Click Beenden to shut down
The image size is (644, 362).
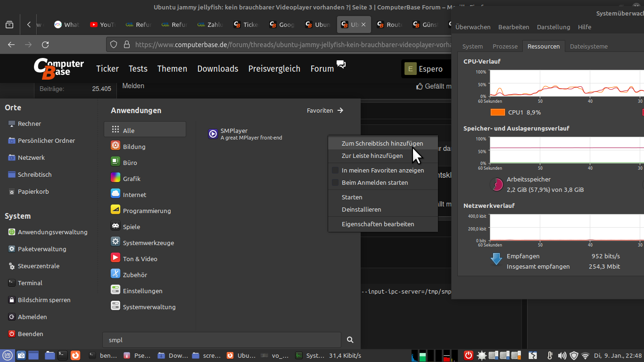click(x=25, y=334)
